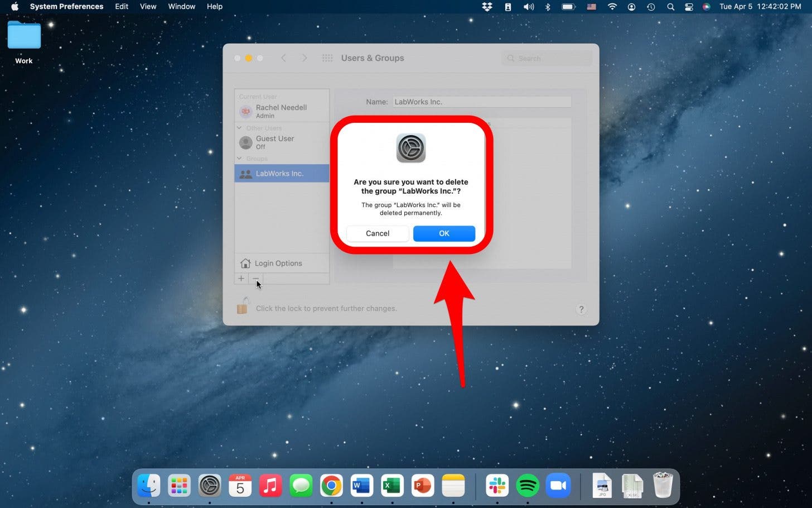Open the Time Machine menu bar icon
Image resolution: width=812 pixels, height=508 pixels.
coord(651,7)
